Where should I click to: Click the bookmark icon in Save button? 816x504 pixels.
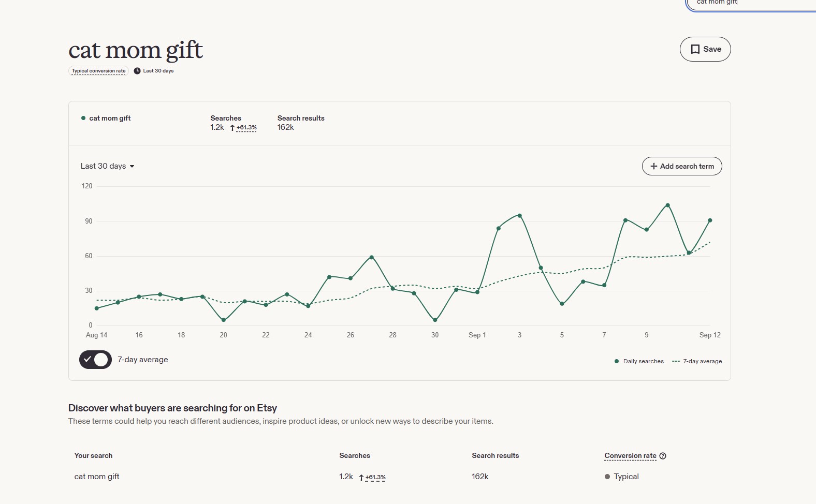point(695,49)
